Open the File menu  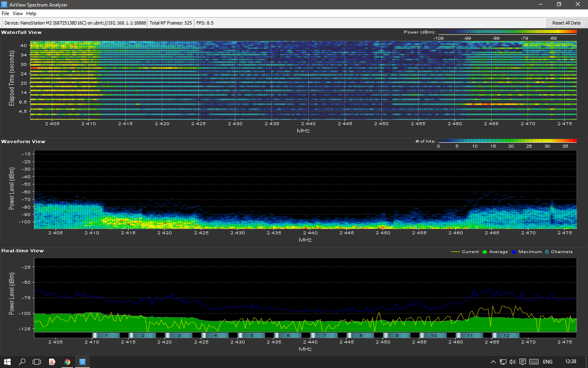(x=5, y=13)
